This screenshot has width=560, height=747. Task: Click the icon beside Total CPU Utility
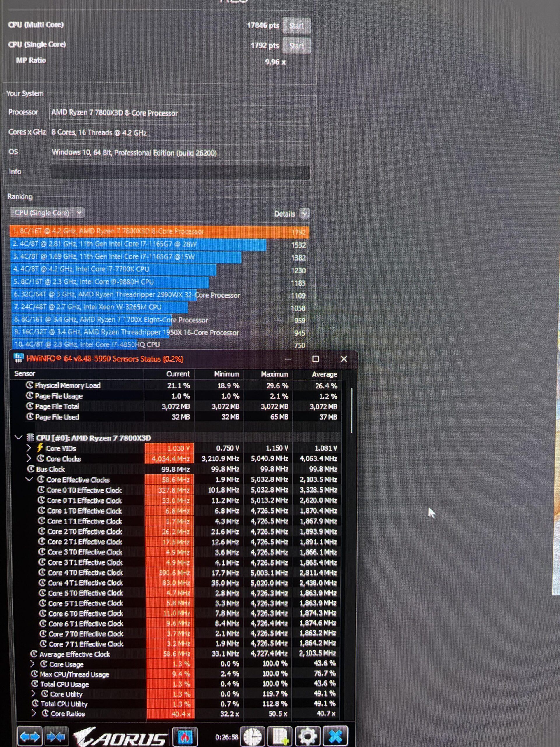[35, 704]
